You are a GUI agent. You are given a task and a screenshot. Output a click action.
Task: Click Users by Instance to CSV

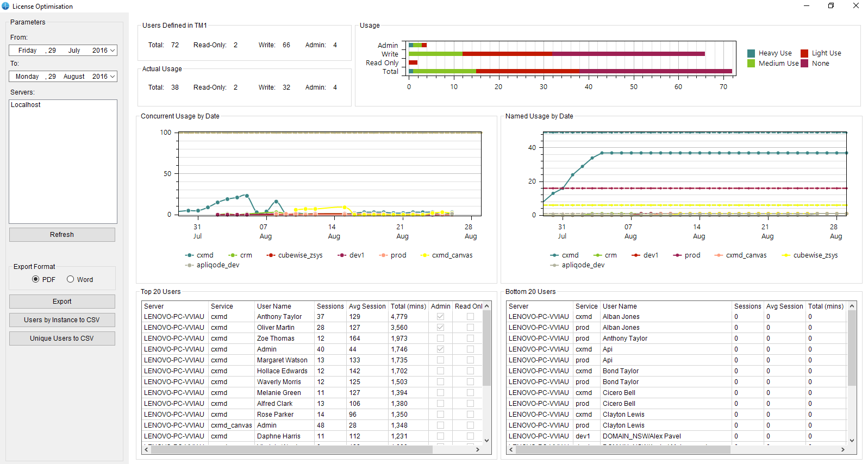pos(62,320)
